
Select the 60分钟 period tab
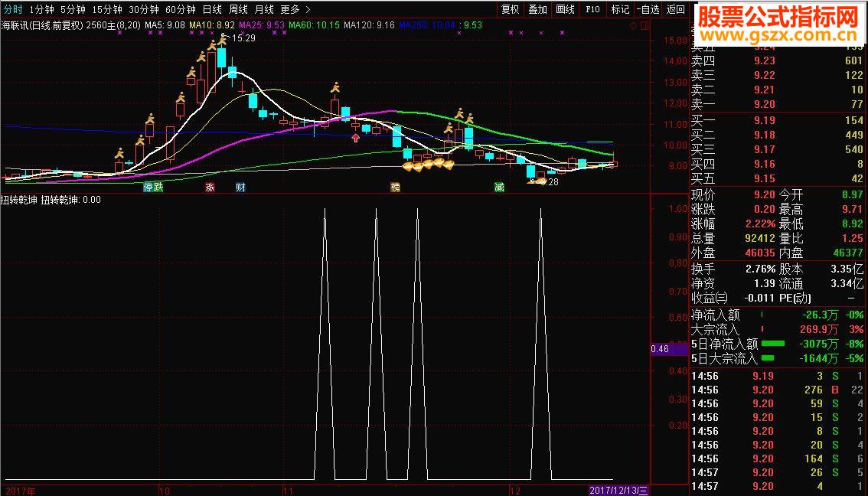(181, 9)
